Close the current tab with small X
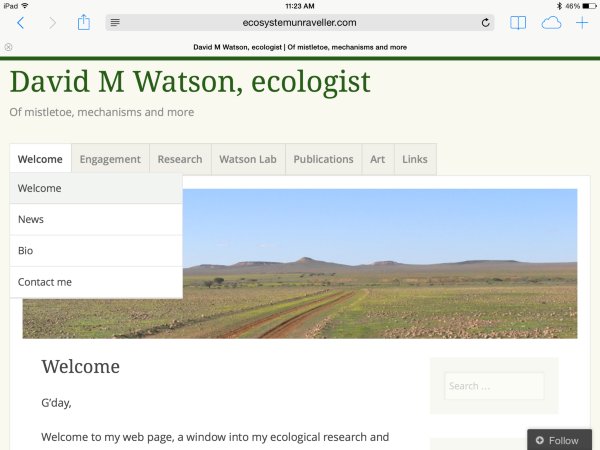Screen dimensions: 600x450 [9, 47]
